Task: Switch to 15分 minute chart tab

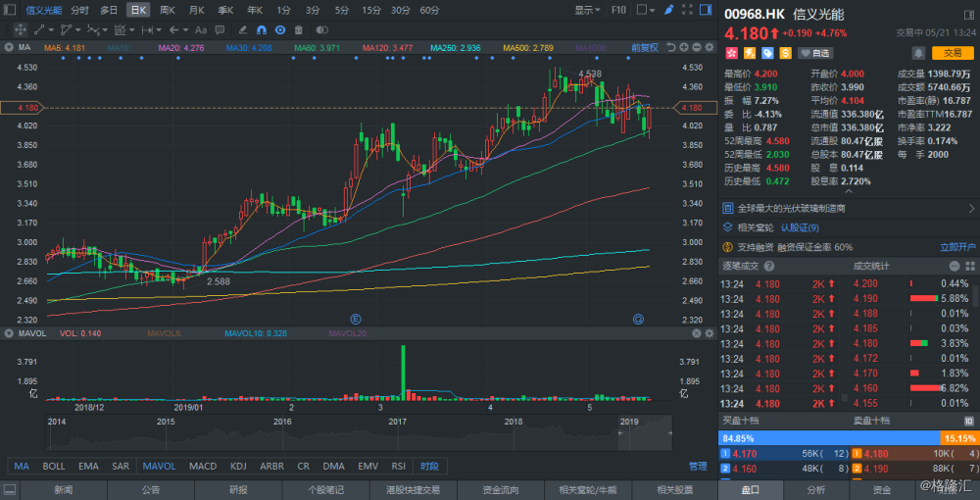Action: click(371, 10)
